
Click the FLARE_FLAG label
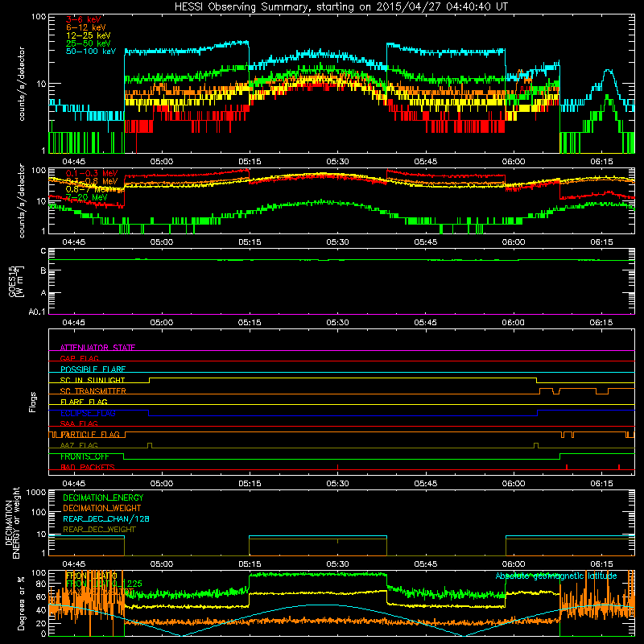[84, 402]
